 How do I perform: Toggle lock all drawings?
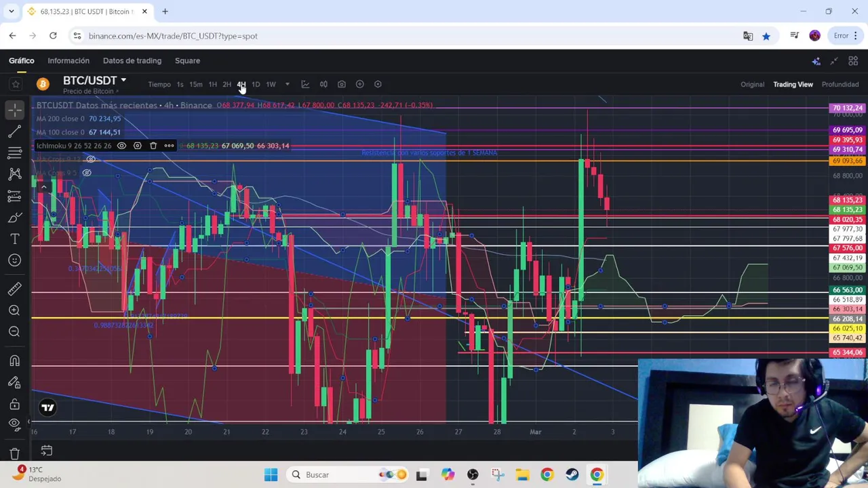point(15,404)
